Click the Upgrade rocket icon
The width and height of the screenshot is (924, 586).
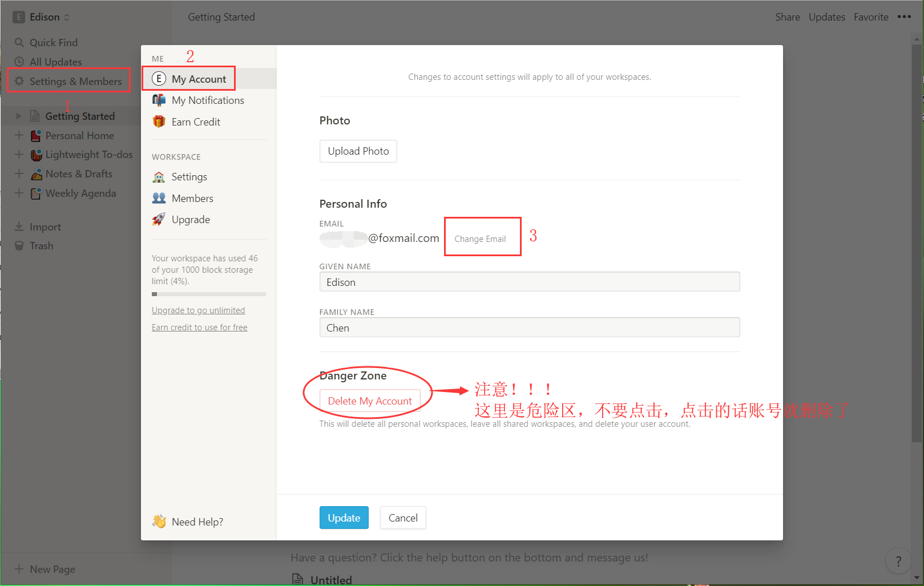click(159, 219)
